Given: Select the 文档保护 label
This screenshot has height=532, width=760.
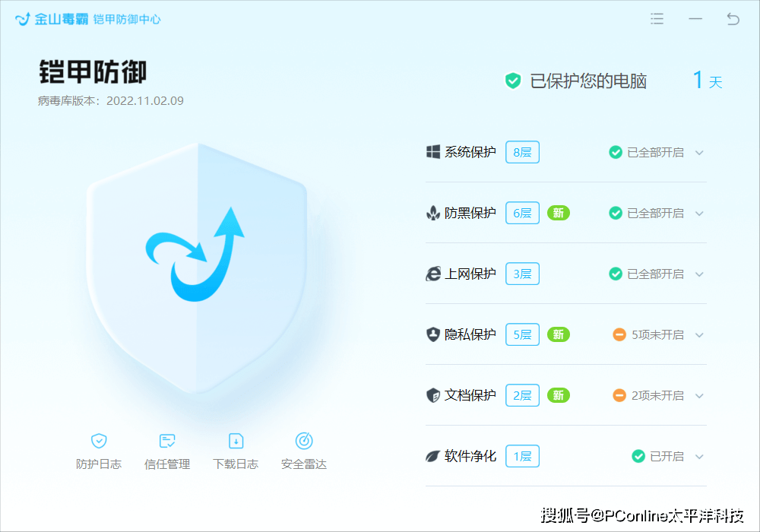Looking at the screenshot, I should click(x=470, y=395).
